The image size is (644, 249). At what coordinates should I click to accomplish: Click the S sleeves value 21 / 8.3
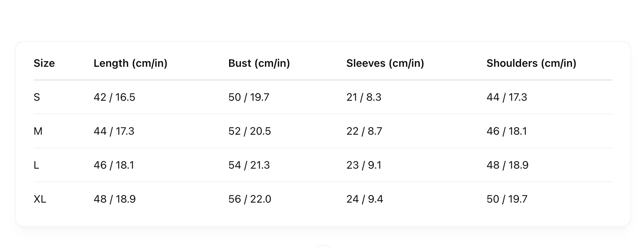click(364, 97)
